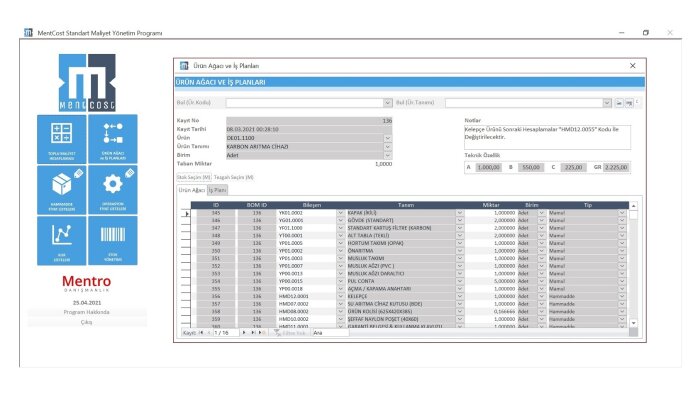The width and height of the screenshot is (700, 394).
Task: Open Birim dropdown for PUL CONTA row
Action: [x=542, y=282]
